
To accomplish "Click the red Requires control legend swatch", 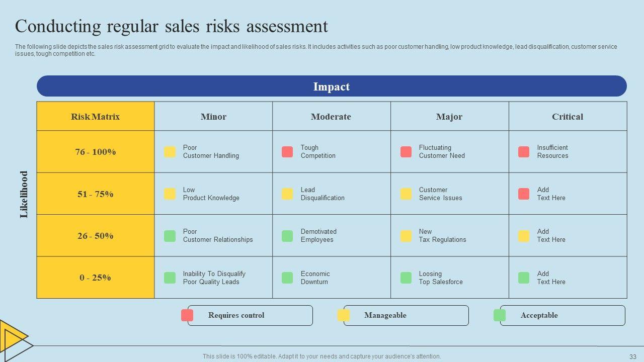I will pos(187,315).
